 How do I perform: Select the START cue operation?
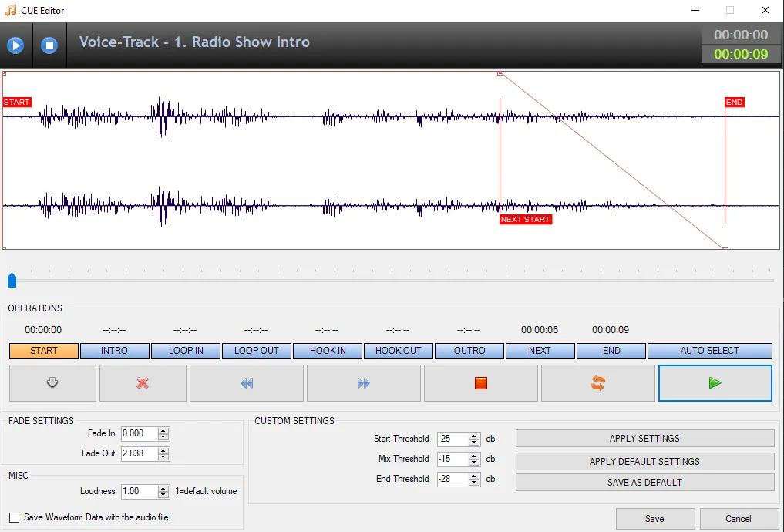click(44, 351)
